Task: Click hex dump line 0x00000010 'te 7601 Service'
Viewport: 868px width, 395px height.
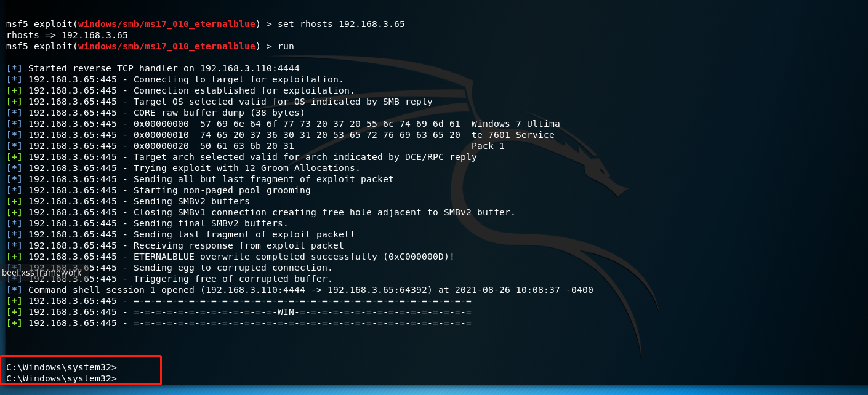Action: tap(281, 135)
